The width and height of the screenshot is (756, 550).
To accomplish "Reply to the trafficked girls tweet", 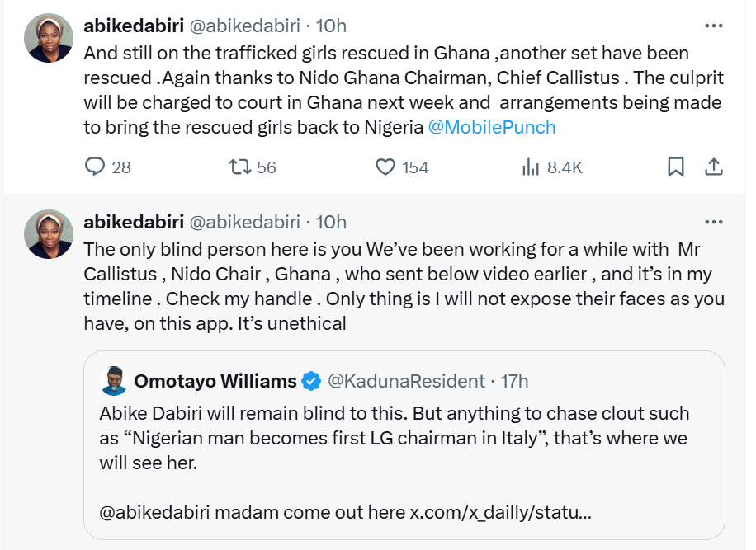I will 97,167.
